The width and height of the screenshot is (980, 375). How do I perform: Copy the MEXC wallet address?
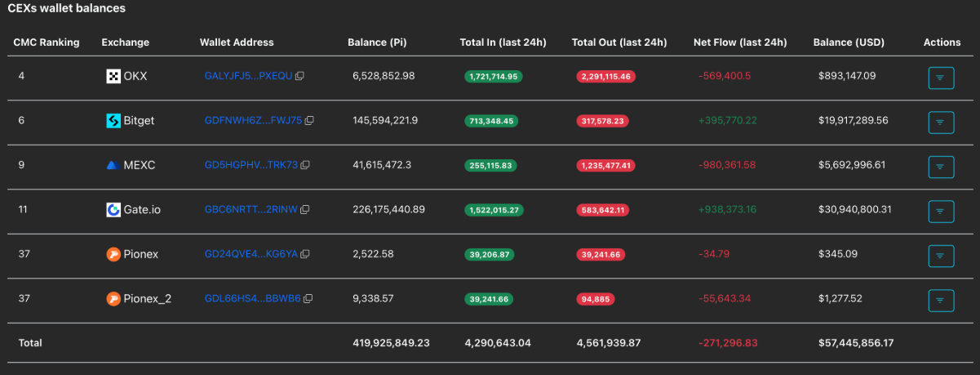pyautogui.click(x=305, y=165)
